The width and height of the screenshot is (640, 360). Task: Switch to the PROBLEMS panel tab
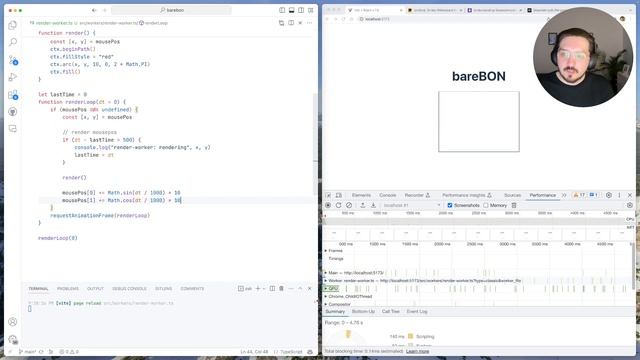click(68, 289)
